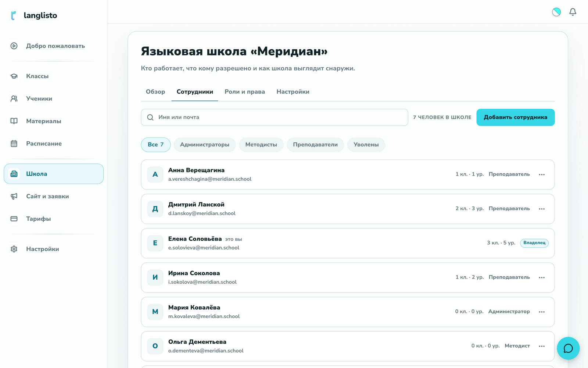588x368 pixels.
Task: Open the «Добро пожаловать» sidebar item
Action: point(54,46)
